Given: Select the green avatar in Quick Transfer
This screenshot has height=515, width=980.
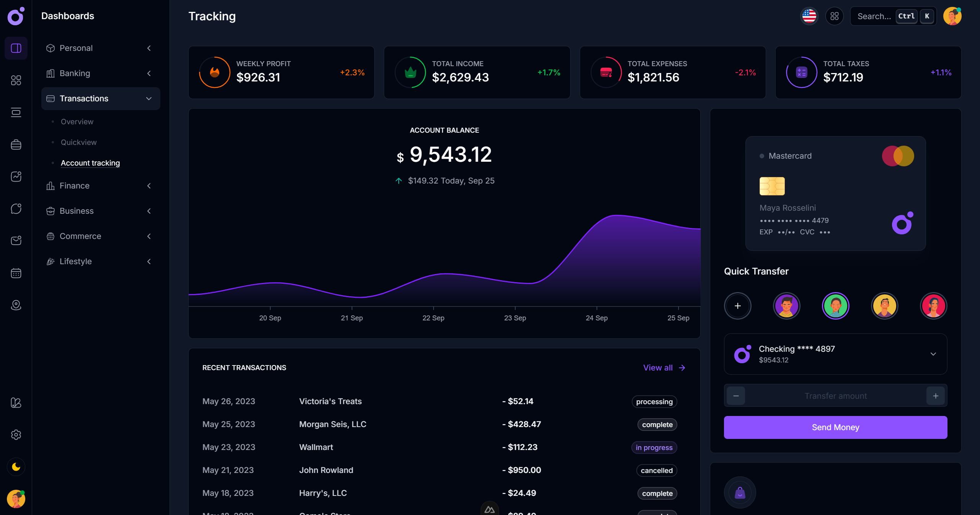Looking at the screenshot, I should click(836, 305).
